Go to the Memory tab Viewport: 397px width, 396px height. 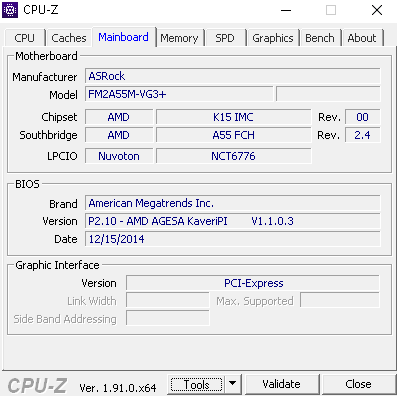pyautogui.click(x=180, y=38)
